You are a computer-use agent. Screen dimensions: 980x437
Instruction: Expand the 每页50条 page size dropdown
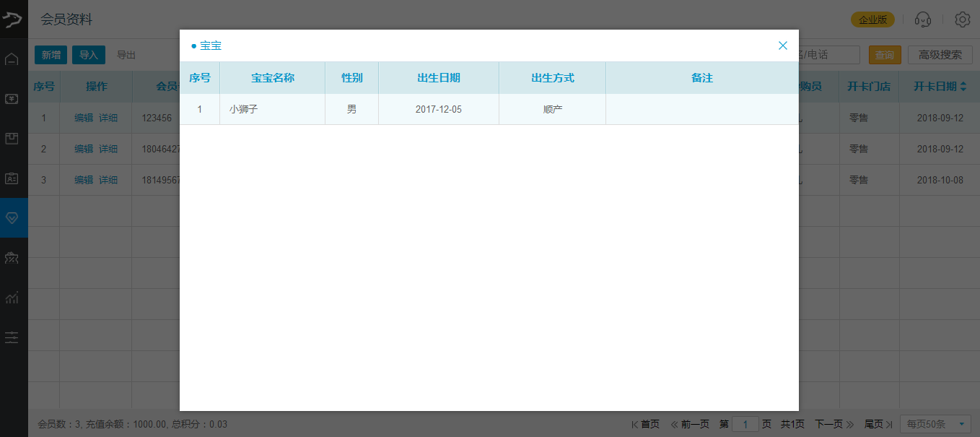tap(935, 424)
